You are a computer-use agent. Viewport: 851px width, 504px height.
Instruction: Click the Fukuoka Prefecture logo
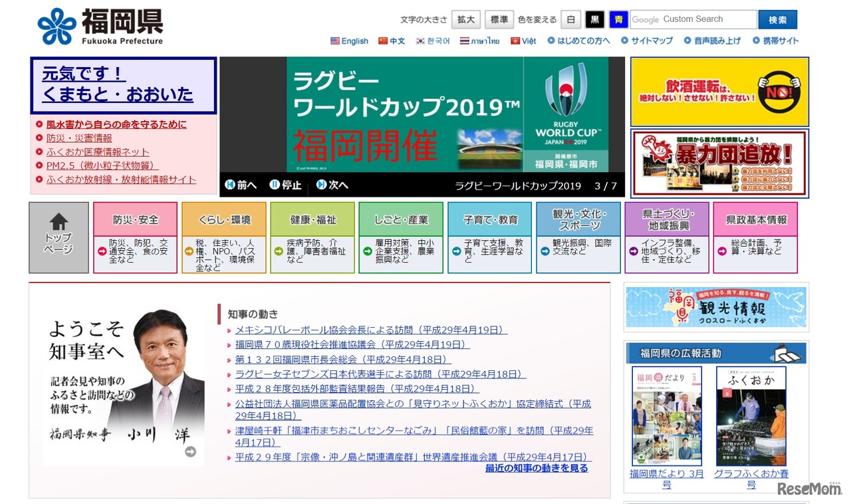pos(100,27)
